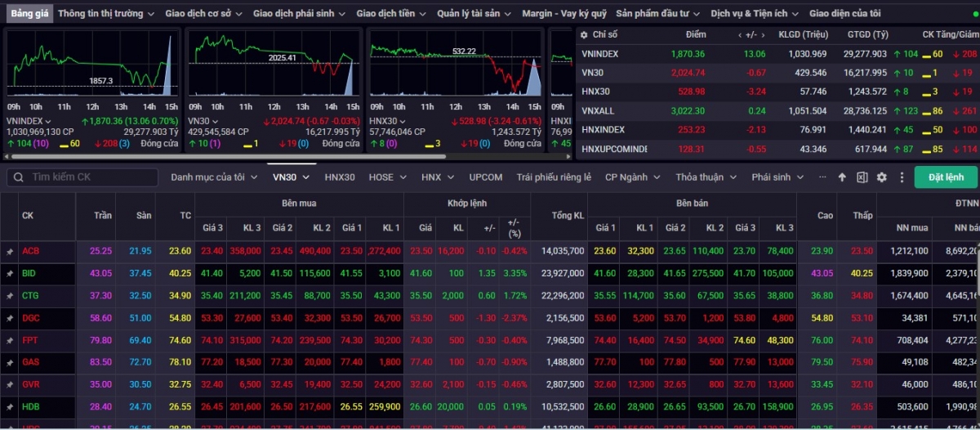Viewport: 980px width, 430px height.
Task: Expand Margin - Vay ký quỹ menu
Action: [564, 14]
